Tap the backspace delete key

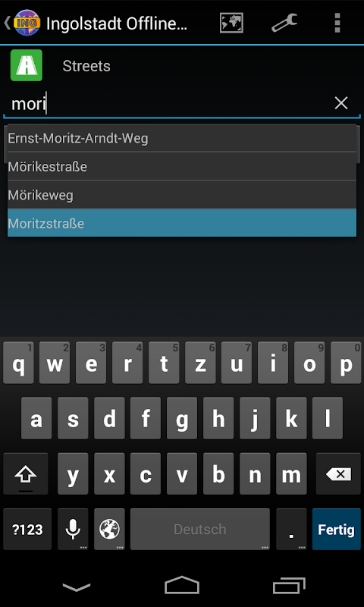[x=338, y=473]
